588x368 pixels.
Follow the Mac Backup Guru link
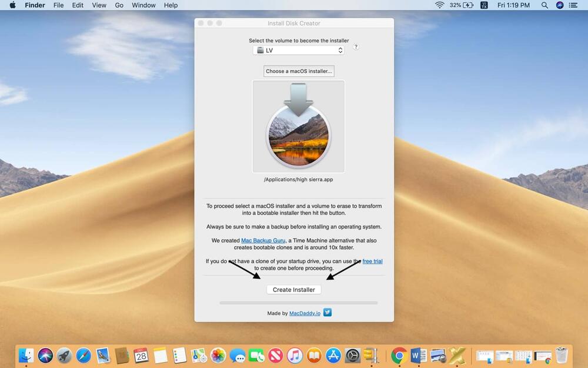(x=263, y=240)
